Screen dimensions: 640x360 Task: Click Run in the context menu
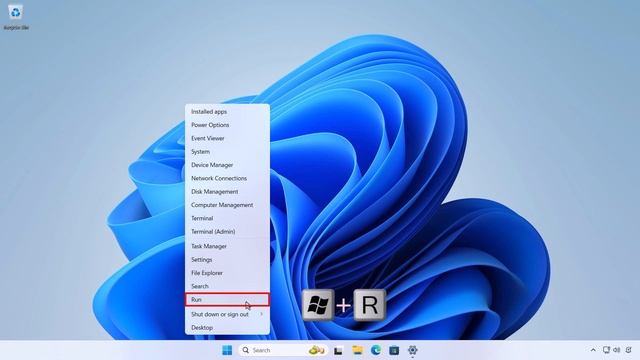tap(227, 300)
